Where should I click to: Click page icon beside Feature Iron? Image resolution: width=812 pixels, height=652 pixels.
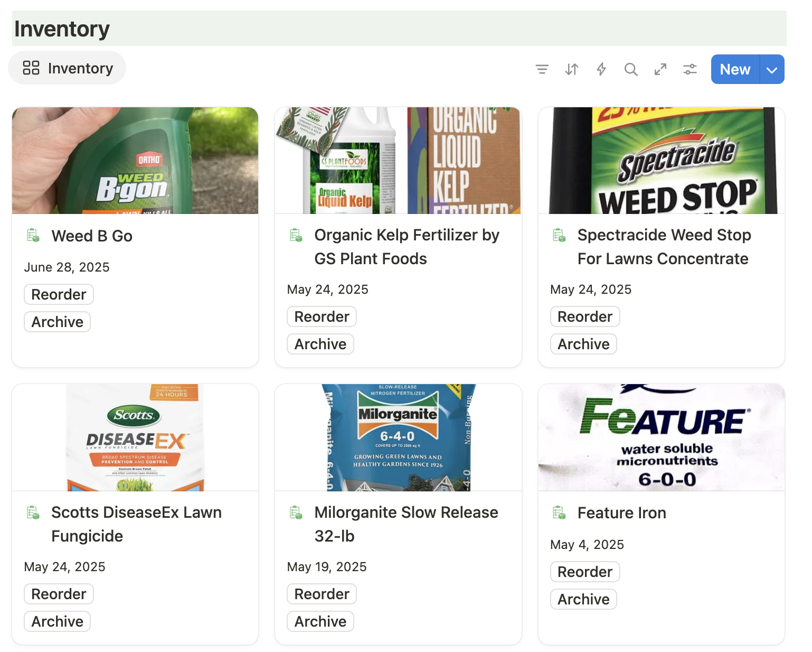tap(559, 513)
